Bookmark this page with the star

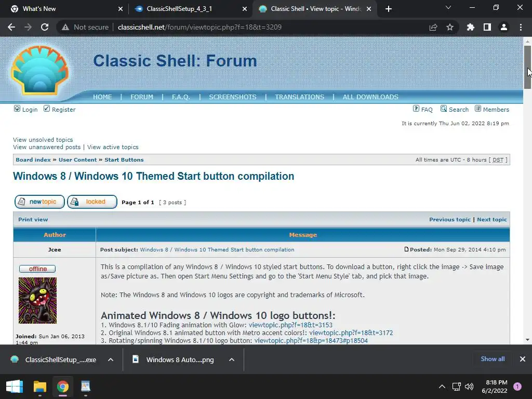(x=450, y=27)
